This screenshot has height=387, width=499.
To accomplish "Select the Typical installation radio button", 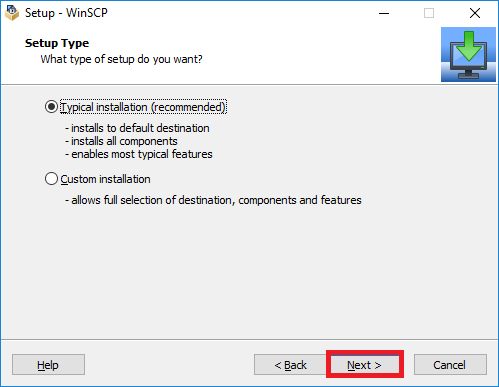I will [51, 107].
